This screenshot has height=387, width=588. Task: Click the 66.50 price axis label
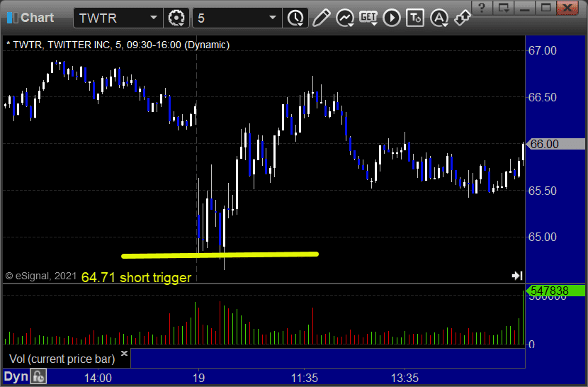(x=542, y=98)
